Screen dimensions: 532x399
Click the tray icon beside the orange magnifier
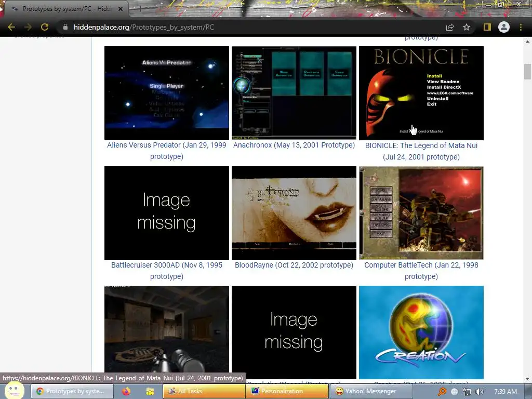455,392
